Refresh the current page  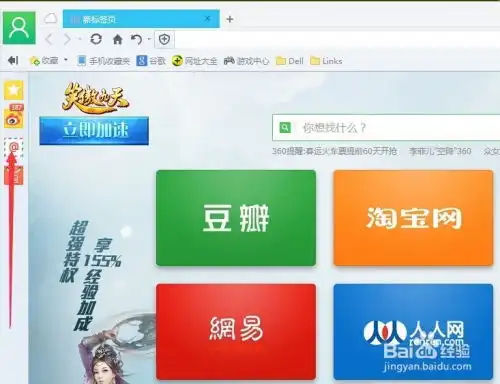[x=96, y=39]
